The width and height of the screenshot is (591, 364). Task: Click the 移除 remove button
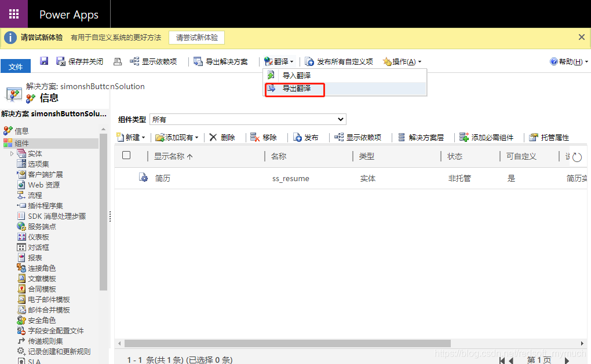click(x=264, y=137)
